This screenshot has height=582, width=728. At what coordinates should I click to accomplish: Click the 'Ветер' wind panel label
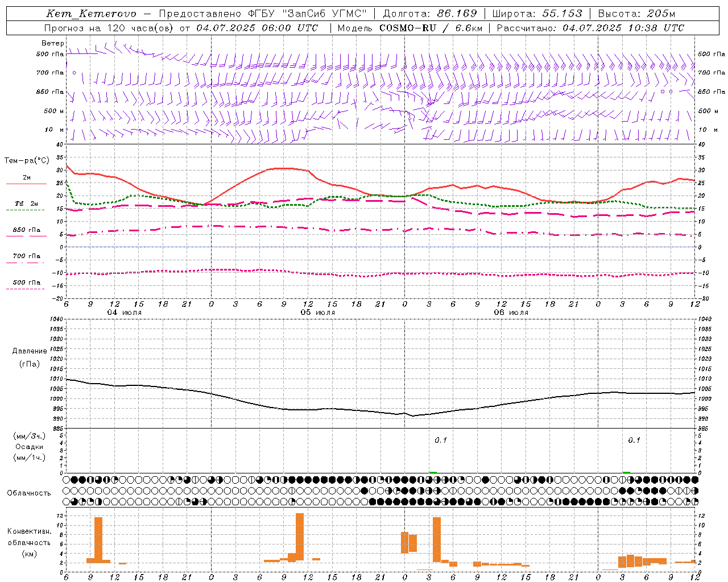(52, 43)
